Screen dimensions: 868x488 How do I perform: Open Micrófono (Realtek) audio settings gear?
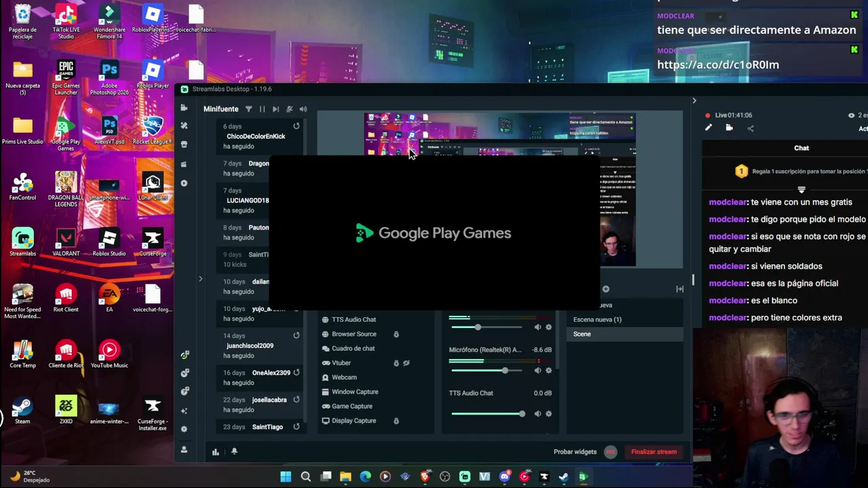(549, 371)
